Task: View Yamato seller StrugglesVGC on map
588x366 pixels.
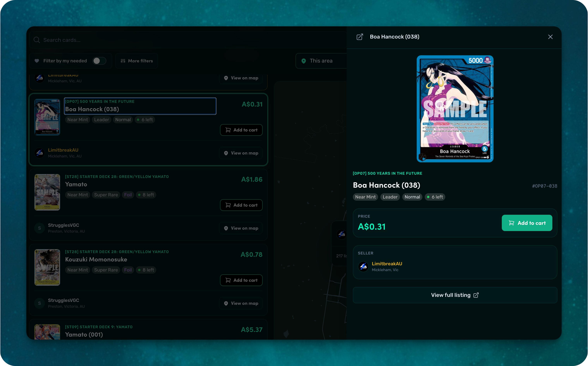Action: [241, 228]
